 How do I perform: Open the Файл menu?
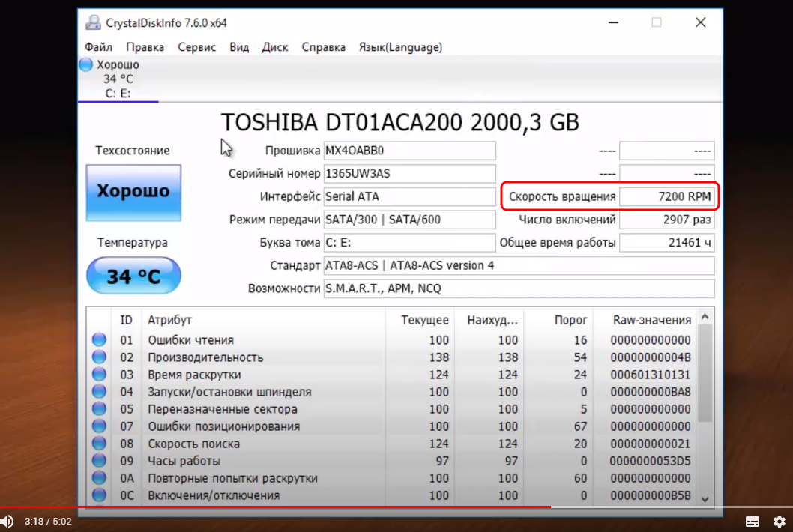pyautogui.click(x=99, y=47)
